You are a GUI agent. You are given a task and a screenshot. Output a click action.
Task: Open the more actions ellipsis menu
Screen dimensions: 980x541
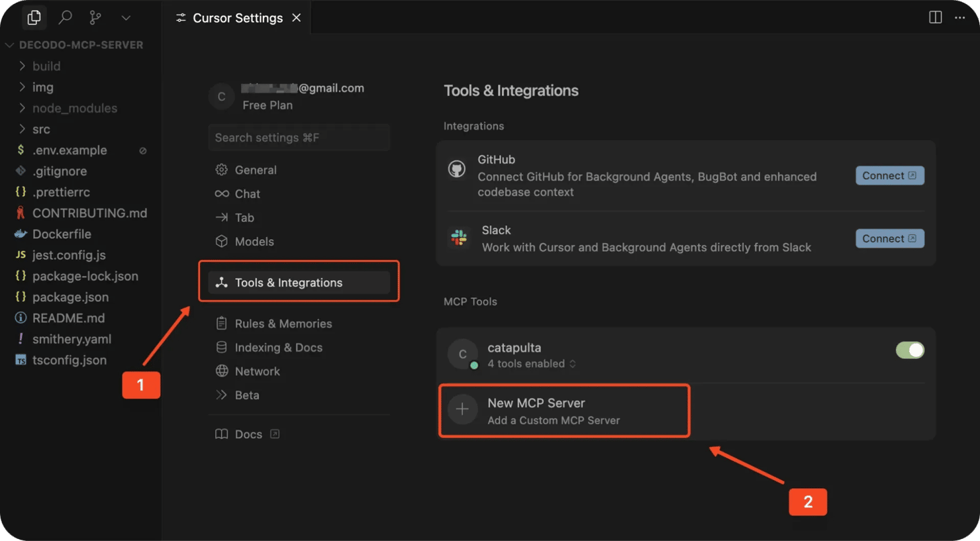tap(959, 17)
